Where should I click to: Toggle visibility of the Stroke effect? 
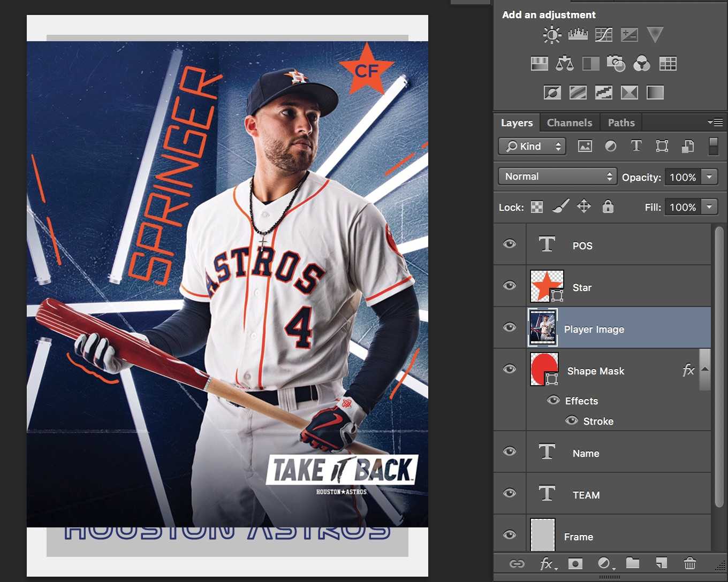pos(572,420)
